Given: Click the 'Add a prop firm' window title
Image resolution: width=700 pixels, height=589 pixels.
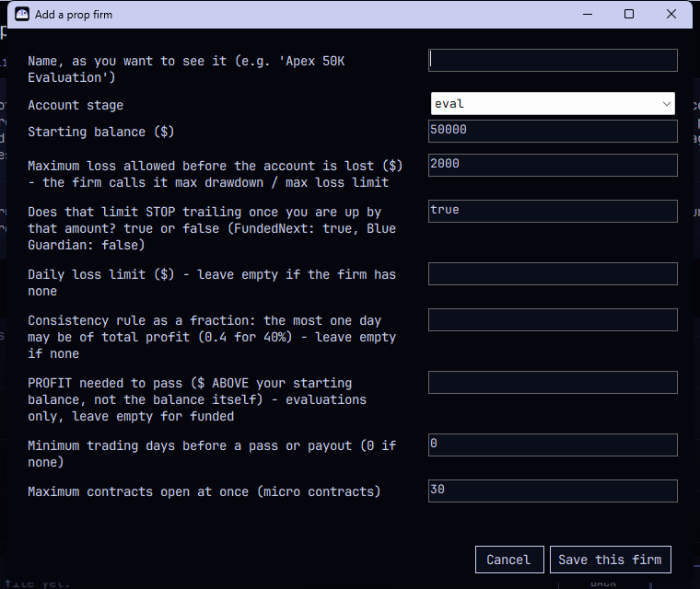Looking at the screenshot, I should (x=74, y=15).
